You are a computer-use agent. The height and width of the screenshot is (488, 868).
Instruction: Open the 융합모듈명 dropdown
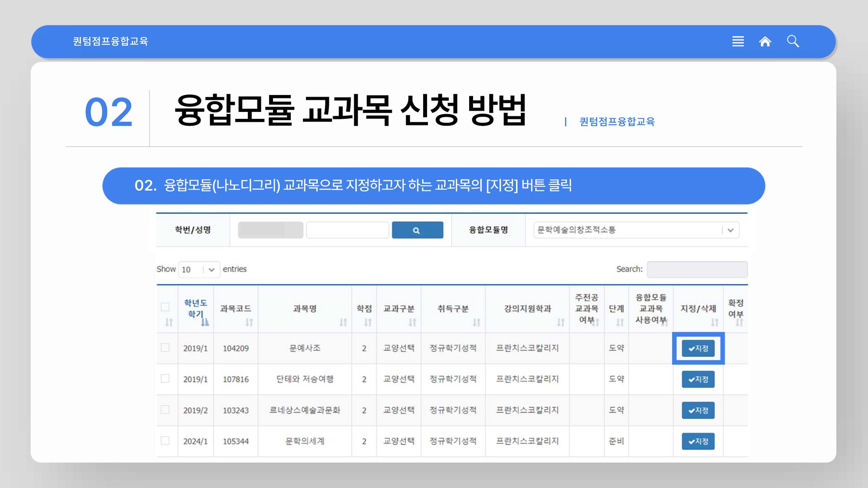(636, 230)
